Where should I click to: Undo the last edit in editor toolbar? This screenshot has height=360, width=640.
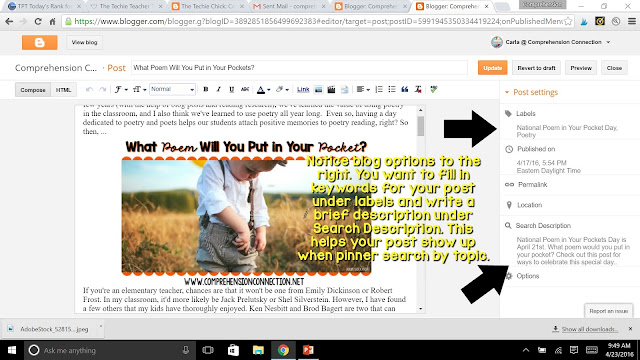[89, 89]
